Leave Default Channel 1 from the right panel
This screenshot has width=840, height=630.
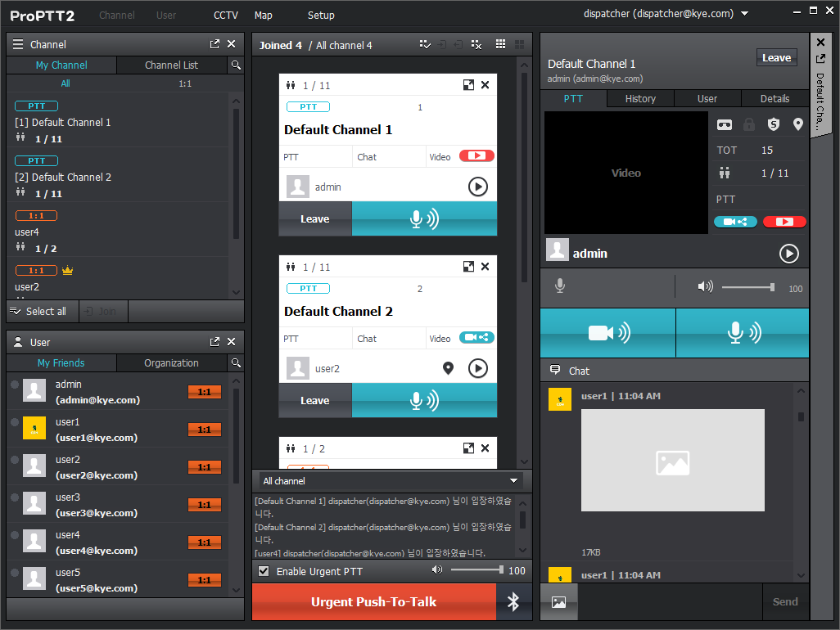point(776,57)
